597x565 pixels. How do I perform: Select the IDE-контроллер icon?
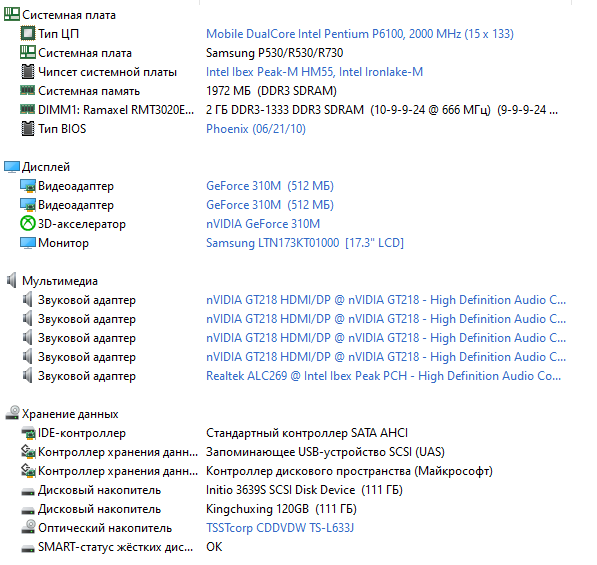28,433
